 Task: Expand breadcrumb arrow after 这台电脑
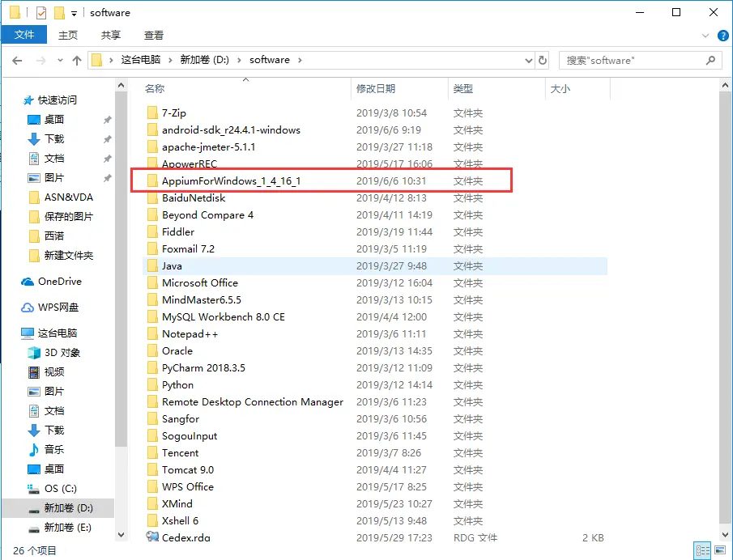pos(170,60)
